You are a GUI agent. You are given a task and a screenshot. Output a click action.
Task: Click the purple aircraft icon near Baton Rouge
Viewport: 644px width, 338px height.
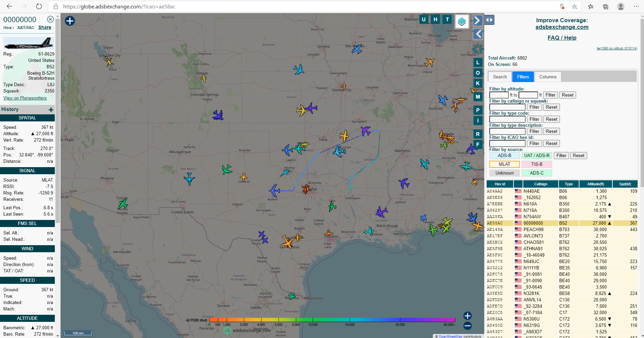381,212
